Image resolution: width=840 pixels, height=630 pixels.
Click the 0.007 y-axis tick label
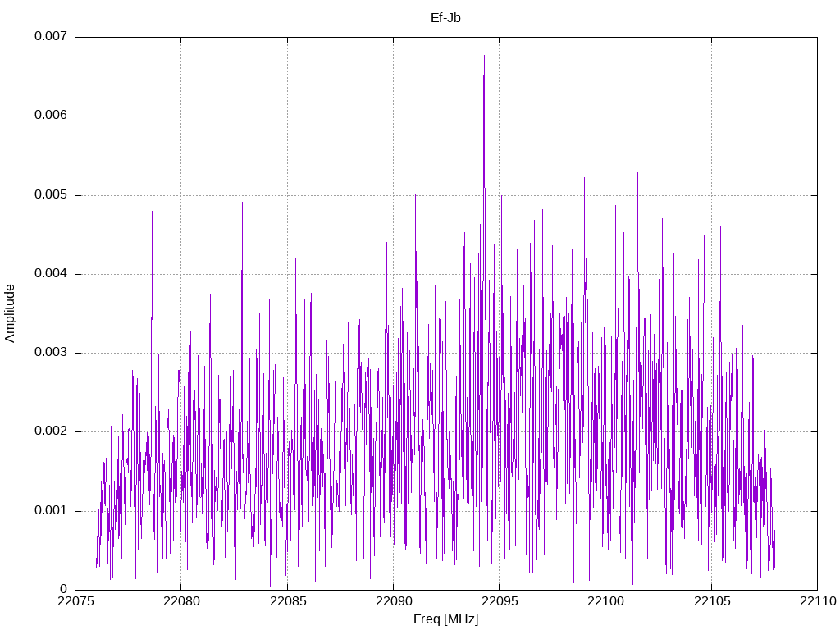[x=51, y=36]
